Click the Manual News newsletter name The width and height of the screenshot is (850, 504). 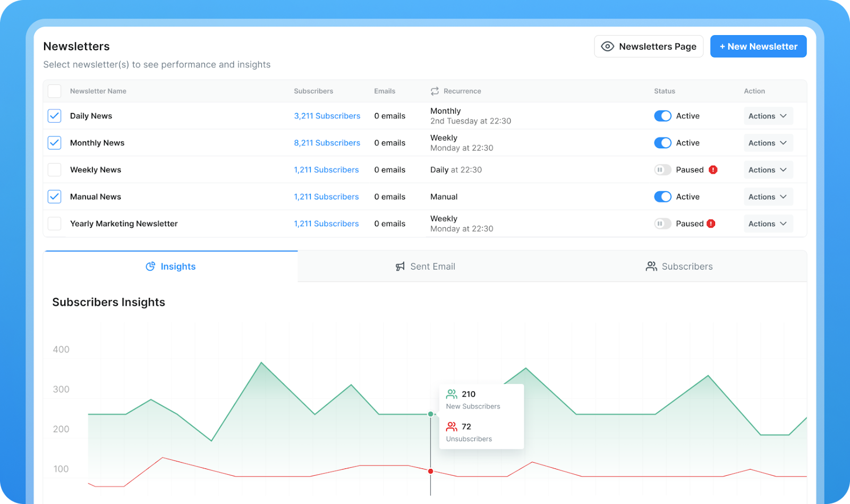click(x=96, y=197)
